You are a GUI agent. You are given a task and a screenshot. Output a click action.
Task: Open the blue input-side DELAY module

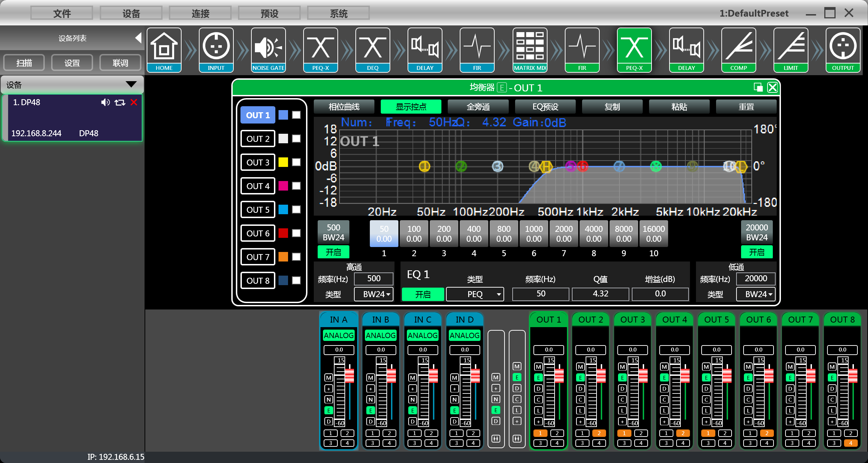(x=425, y=50)
